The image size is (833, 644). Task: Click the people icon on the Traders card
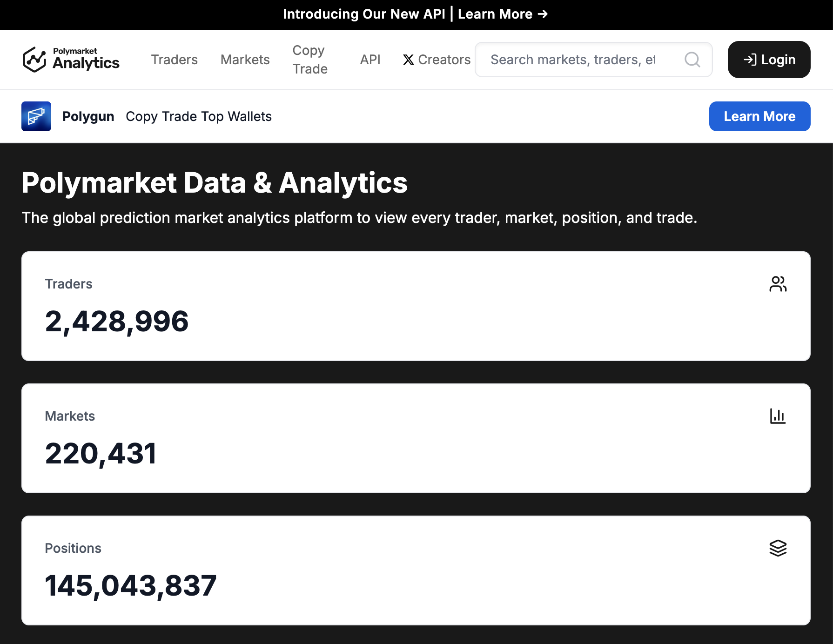point(778,284)
